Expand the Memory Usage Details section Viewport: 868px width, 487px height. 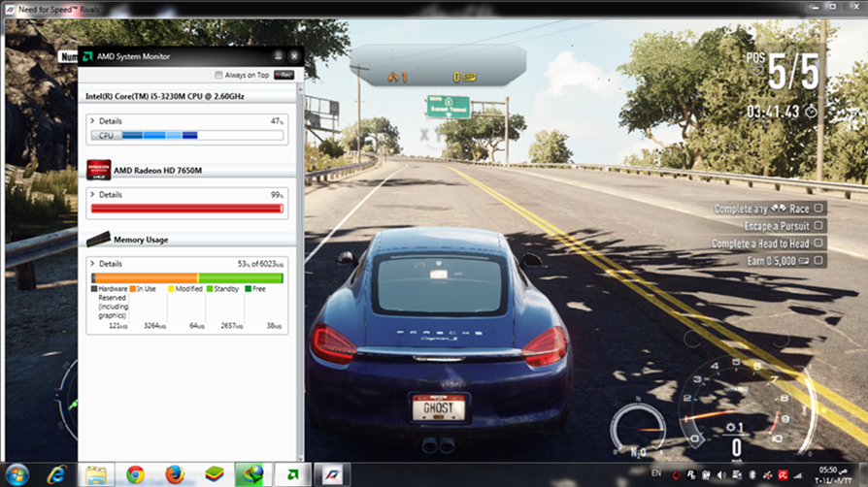point(92,263)
